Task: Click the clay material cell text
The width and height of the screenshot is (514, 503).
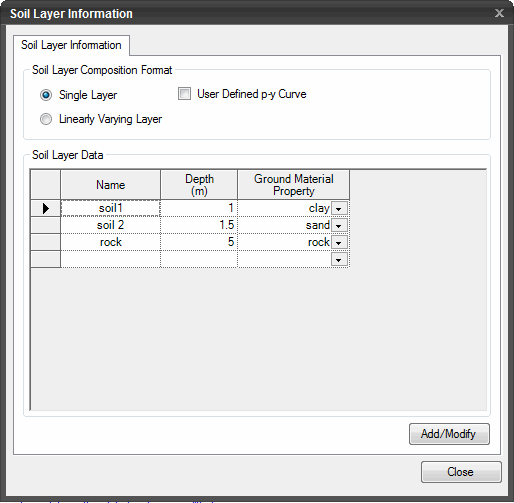Action: 319,208
